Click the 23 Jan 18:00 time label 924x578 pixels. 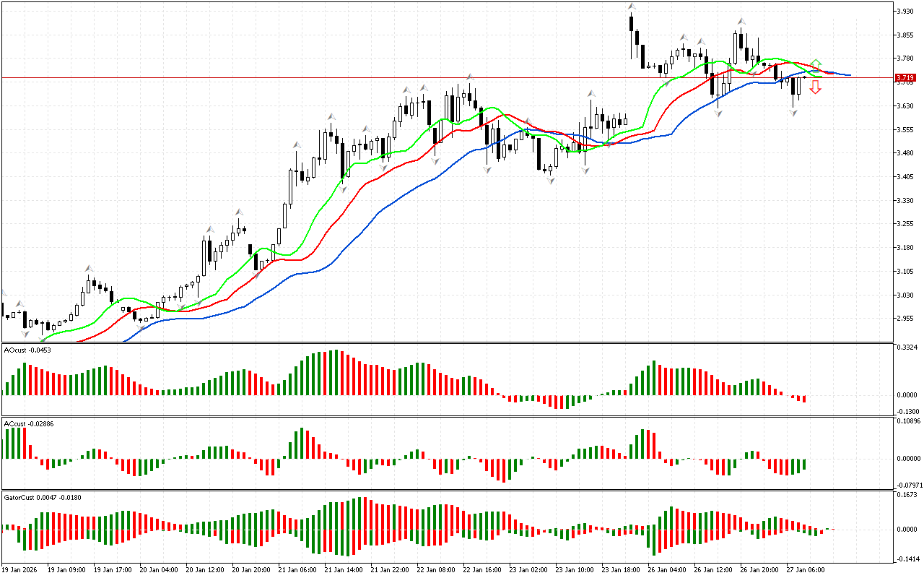pos(622,569)
